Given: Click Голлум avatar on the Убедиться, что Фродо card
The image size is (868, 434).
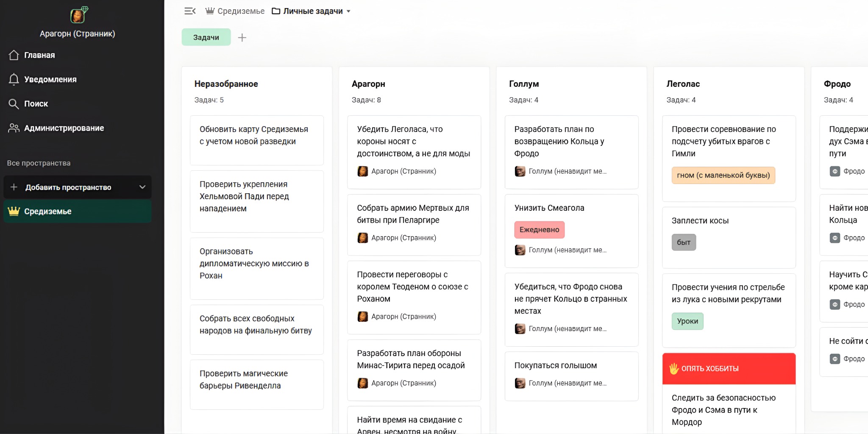Looking at the screenshot, I should 520,329.
